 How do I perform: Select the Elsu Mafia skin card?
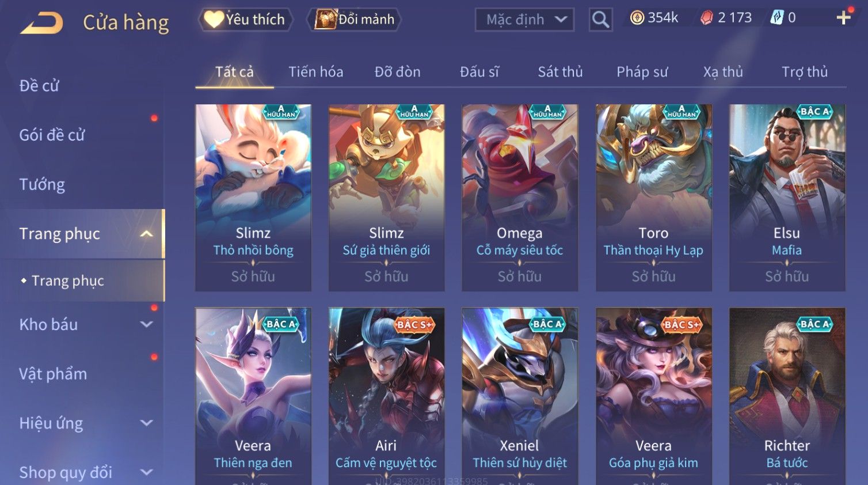787,198
